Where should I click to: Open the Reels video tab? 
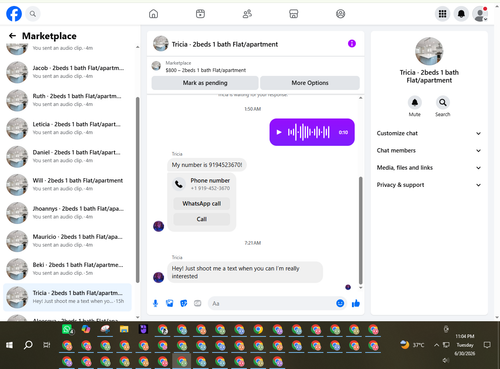[x=200, y=14]
